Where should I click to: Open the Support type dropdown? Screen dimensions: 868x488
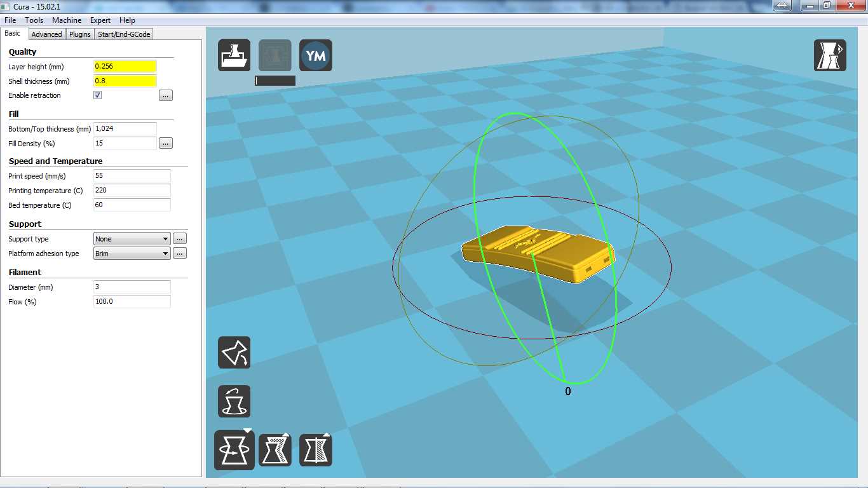click(x=132, y=239)
